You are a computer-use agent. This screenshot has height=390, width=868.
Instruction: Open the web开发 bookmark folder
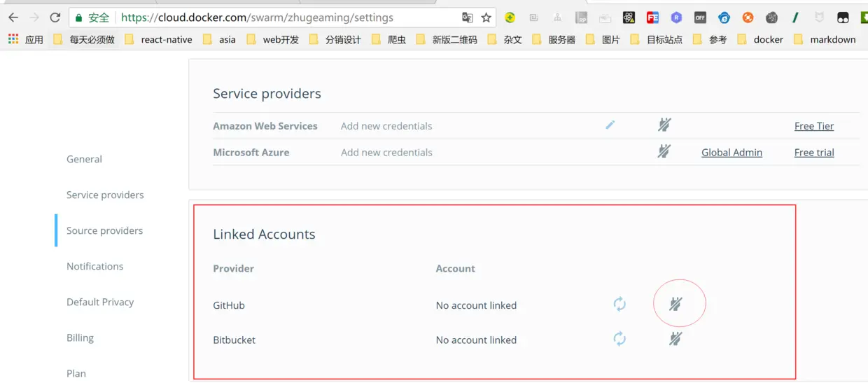pos(272,39)
